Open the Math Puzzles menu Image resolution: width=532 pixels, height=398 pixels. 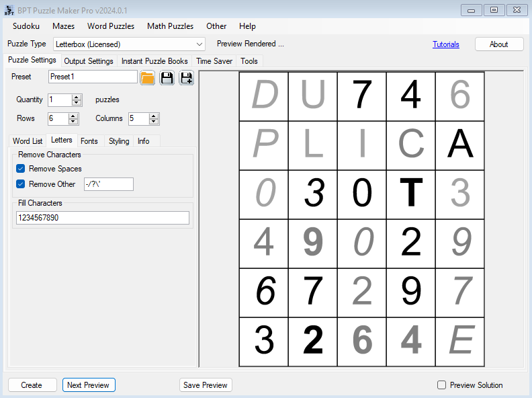click(x=170, y=26)
